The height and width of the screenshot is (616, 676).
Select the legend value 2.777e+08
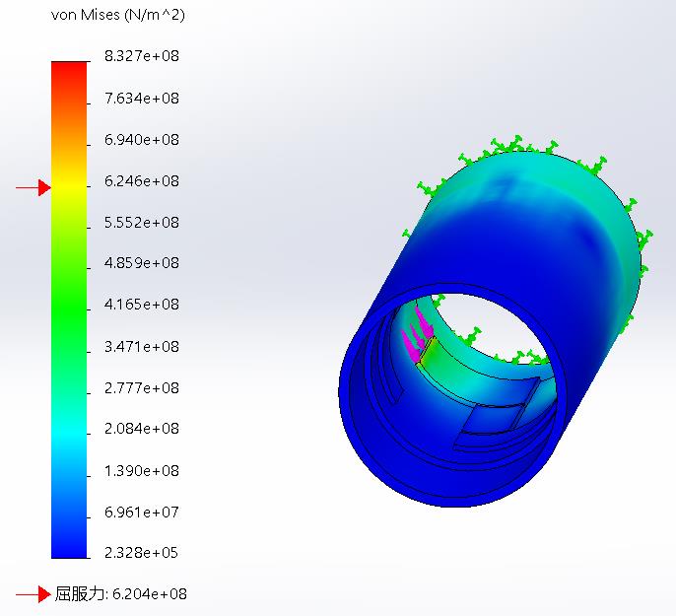click(x=142, y=388)
